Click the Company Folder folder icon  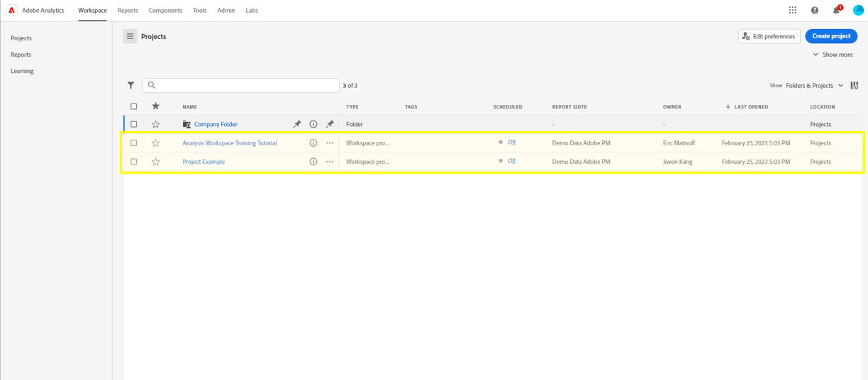click(x=187, y=124)
